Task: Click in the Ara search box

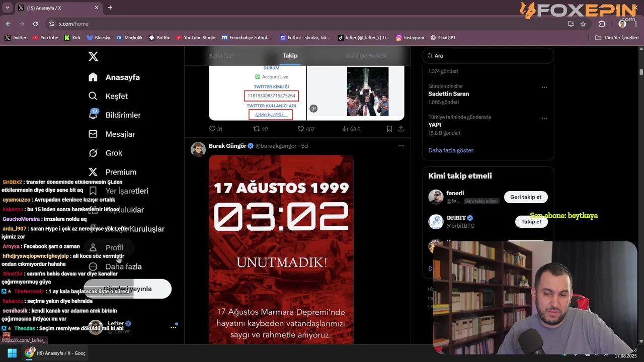Action: pyautogui.click(x=488, y=56)
